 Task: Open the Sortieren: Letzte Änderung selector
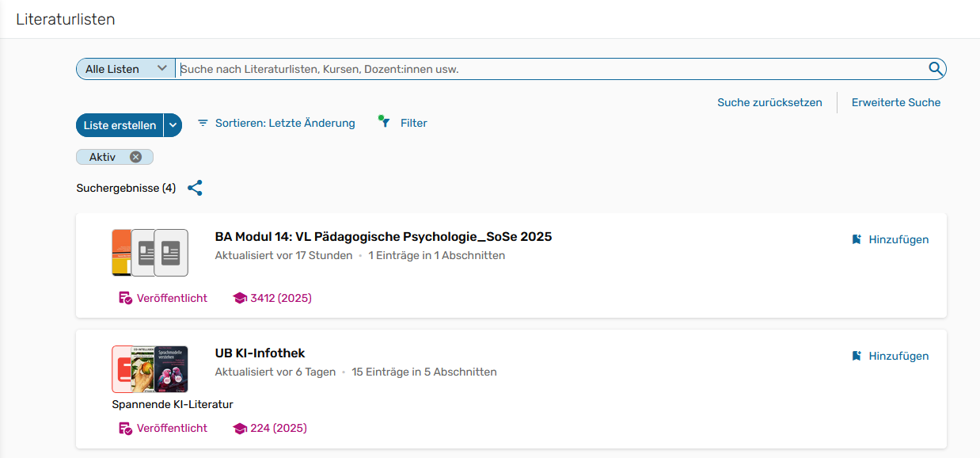pos(285,123)
